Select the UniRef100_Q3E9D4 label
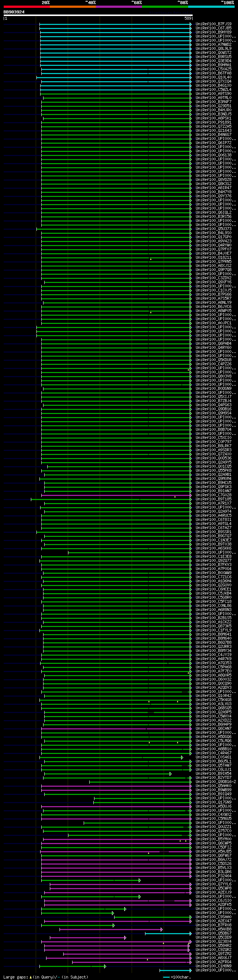This screenshot has width=238, height=980. point(213,61)
